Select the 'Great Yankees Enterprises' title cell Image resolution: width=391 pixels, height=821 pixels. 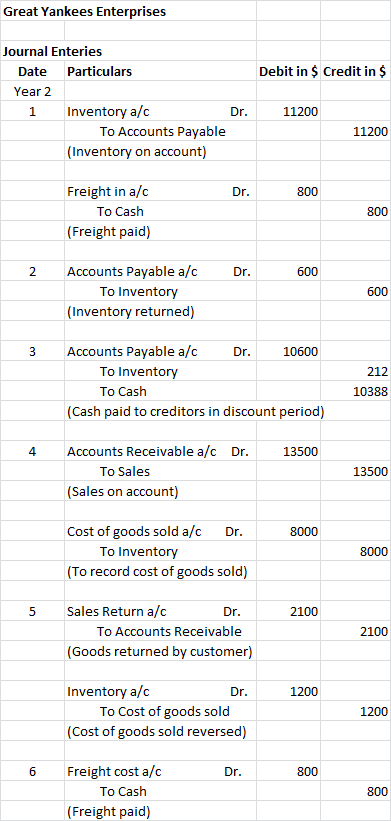[x=85, y=12]
